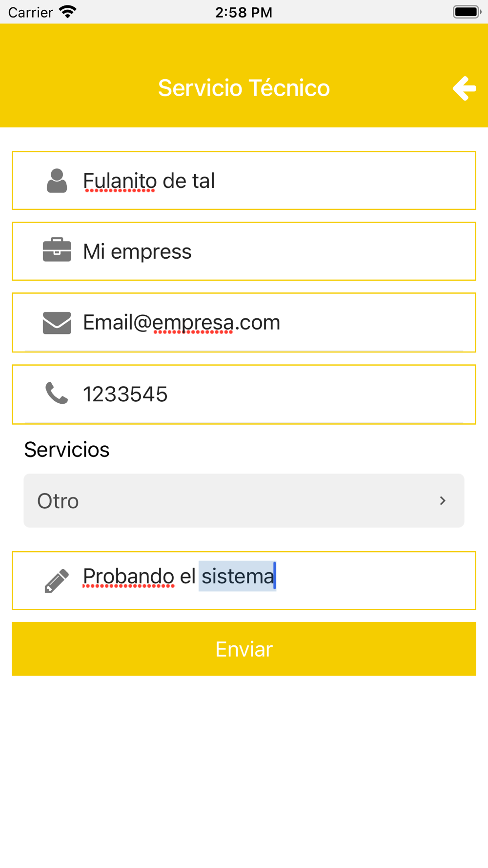This screenshot has width=488, height=868.
Task: Tap the white back arrow in header
Action: (464, 88)
